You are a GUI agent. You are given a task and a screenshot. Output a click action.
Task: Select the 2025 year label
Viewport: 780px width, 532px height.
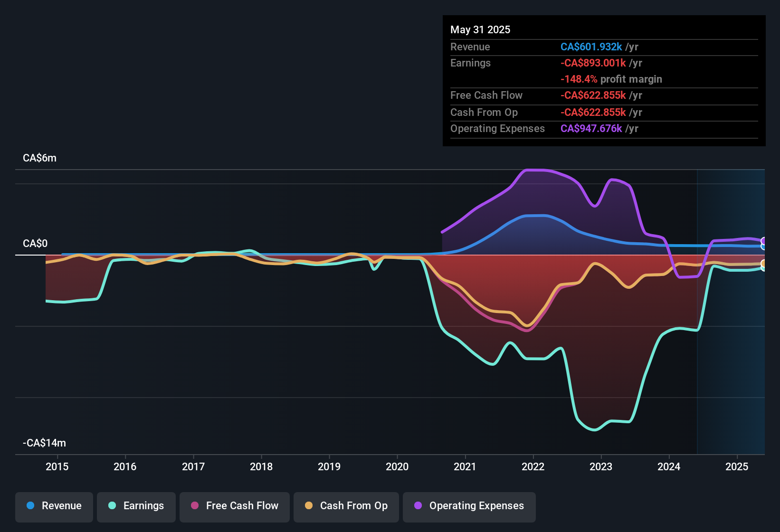[736, 467]
